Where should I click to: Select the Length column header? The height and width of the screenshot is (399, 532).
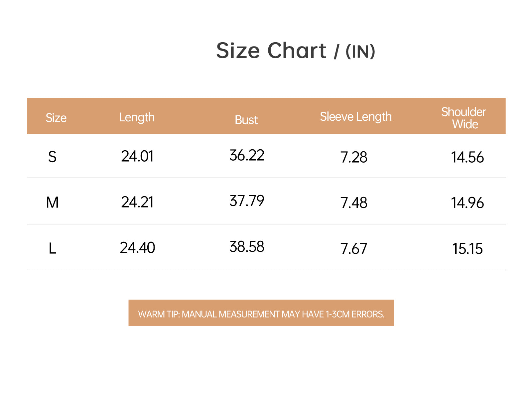(137, 117)
